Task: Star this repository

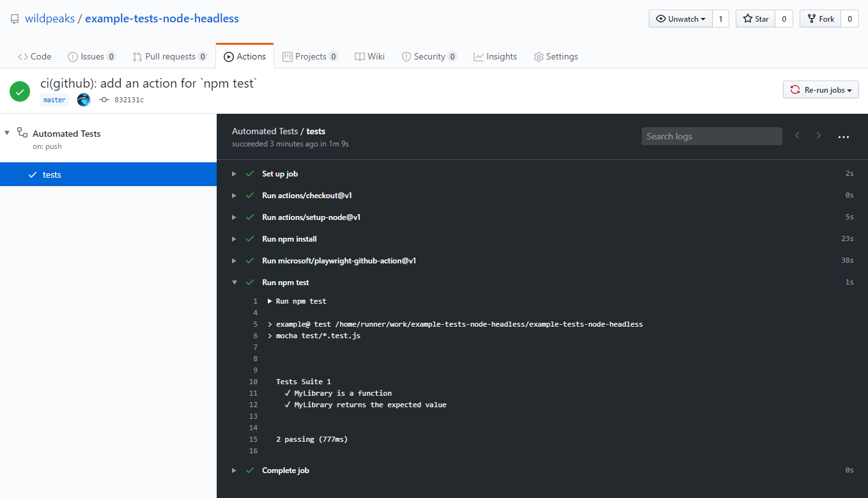Action: 756,19
